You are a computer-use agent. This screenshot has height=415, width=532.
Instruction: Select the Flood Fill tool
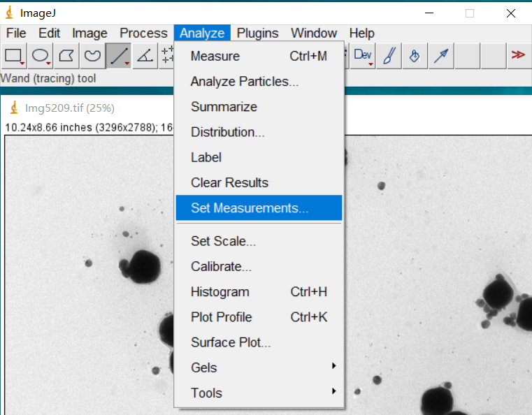415,56
